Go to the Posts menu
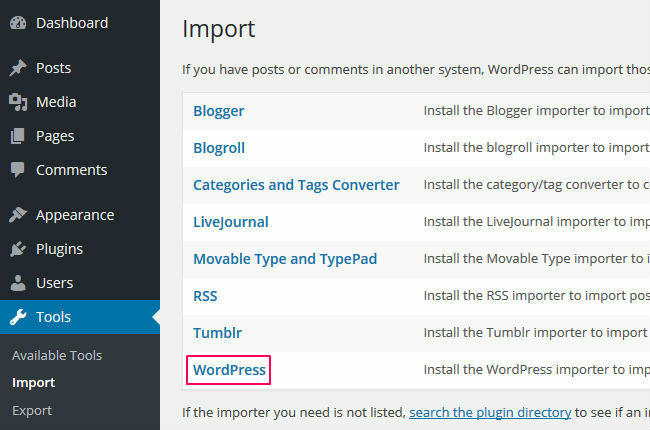Image resolution: width=650 pixels, height=430 pixels. [53, 68]
